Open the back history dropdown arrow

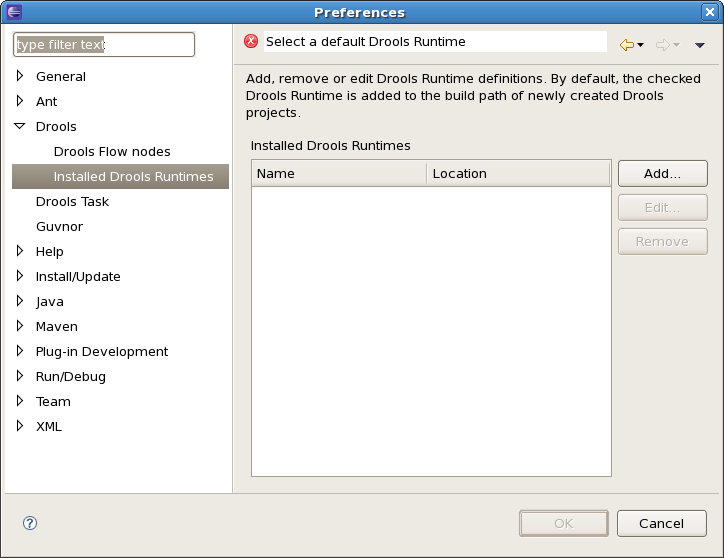[641, 45]
